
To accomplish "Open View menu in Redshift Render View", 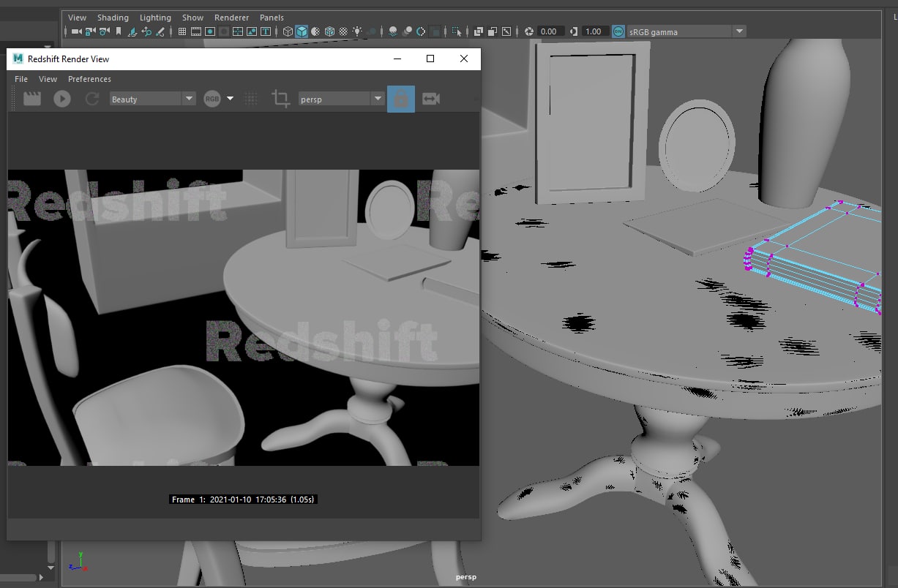I will [x=48, y=79].
